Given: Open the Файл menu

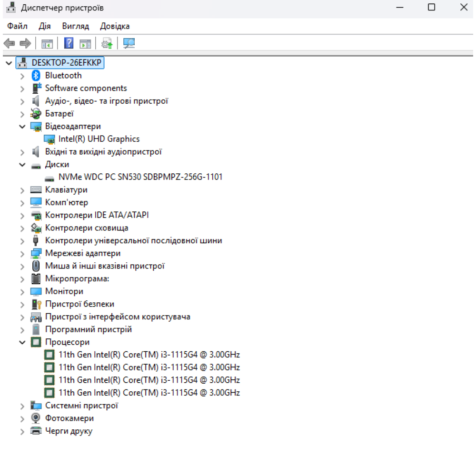Looking at the screenshot, I should (17, 26).
